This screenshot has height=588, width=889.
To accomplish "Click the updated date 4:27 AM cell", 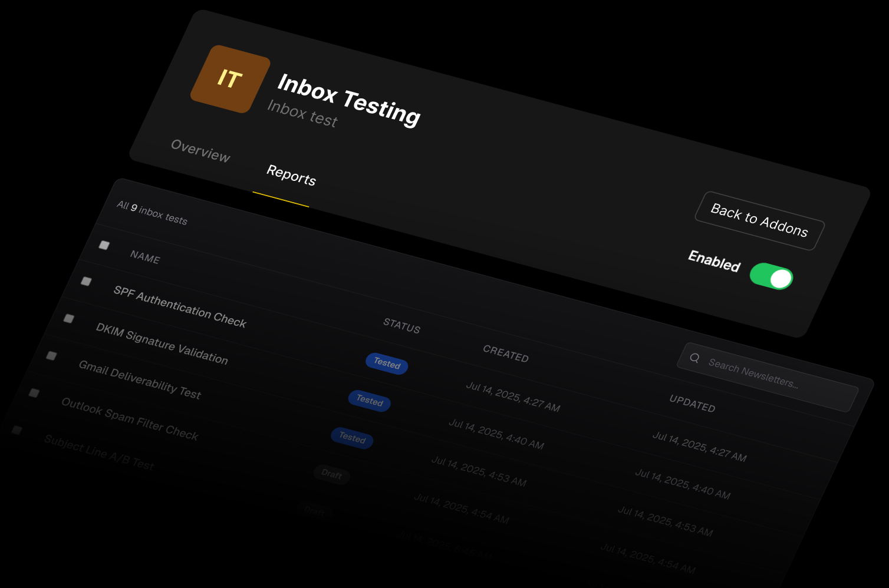I will pyautogui.click(x=700, y=447).
